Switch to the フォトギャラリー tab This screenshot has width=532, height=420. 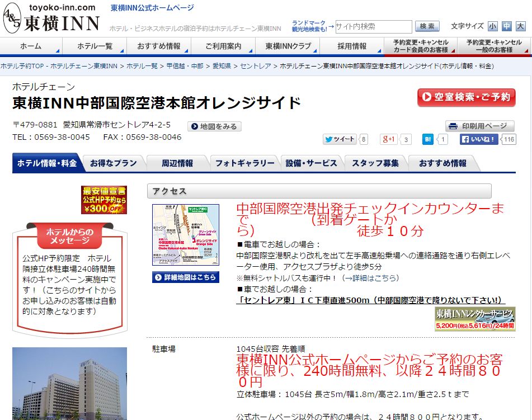point(245,163)
